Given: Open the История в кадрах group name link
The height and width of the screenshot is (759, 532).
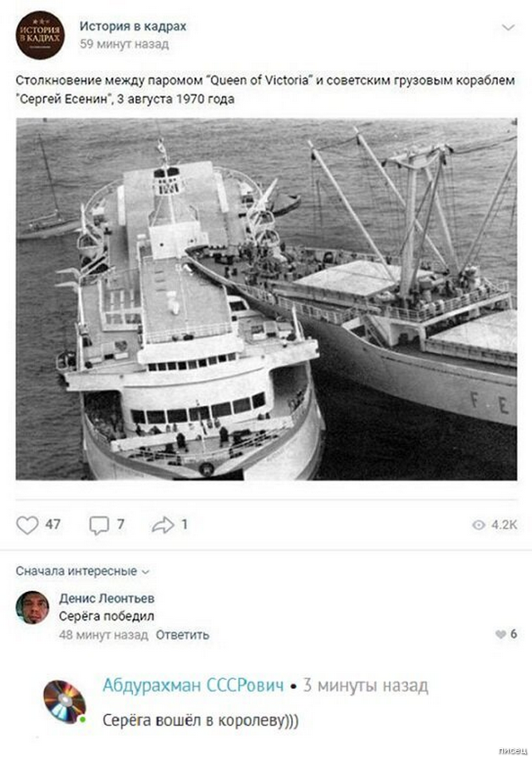Looking at the screenshot, I should pos(133,26).
